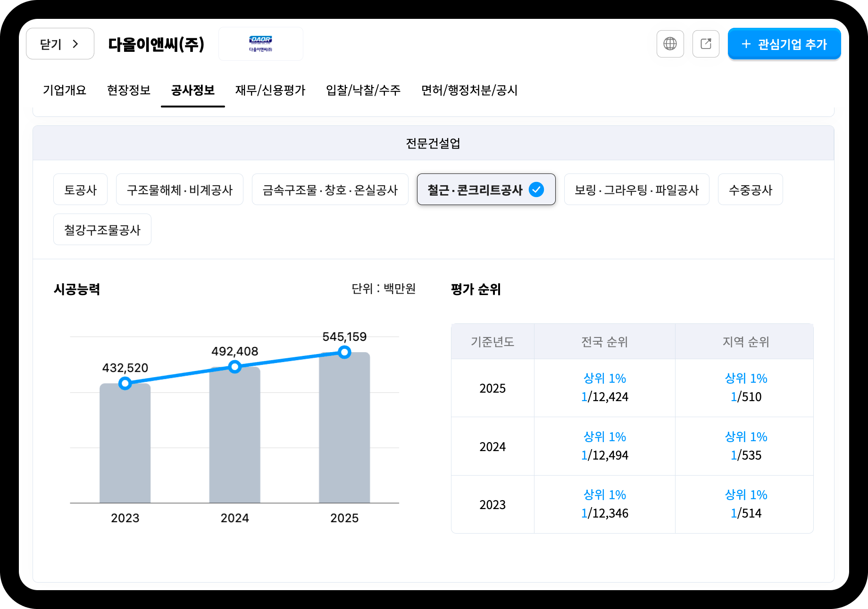This screenshot has height=609, width=868.
Task: Select the 수중공사 chip
Action: 751,189
